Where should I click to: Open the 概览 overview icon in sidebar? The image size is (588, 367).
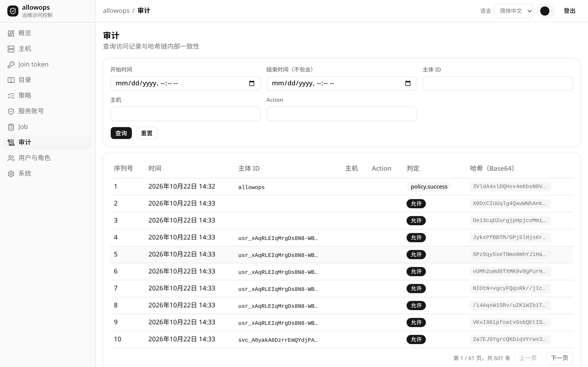click(11, 33)
